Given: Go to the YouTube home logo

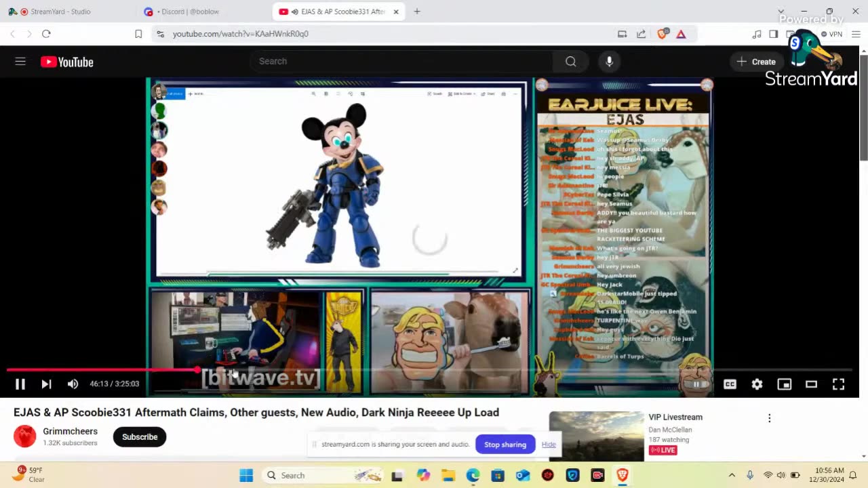Looking at the screenshot, I should click(66, 62).
